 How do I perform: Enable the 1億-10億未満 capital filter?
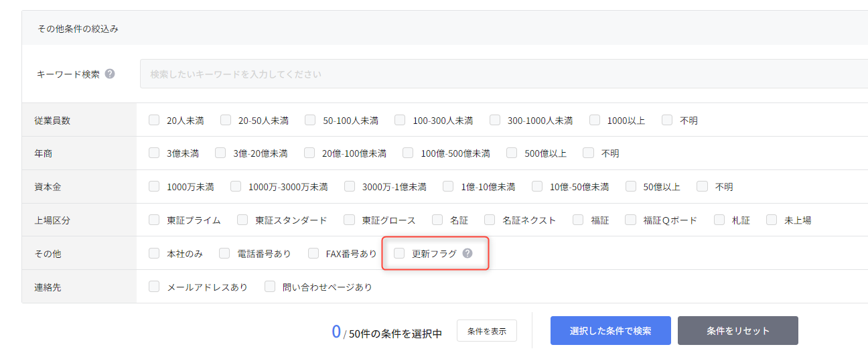pos(448,186)
